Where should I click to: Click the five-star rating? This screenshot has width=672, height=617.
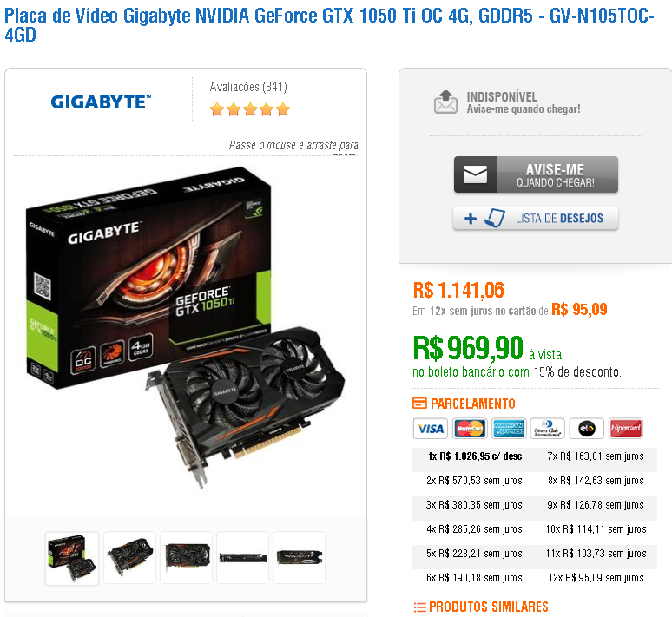point(250,109)
